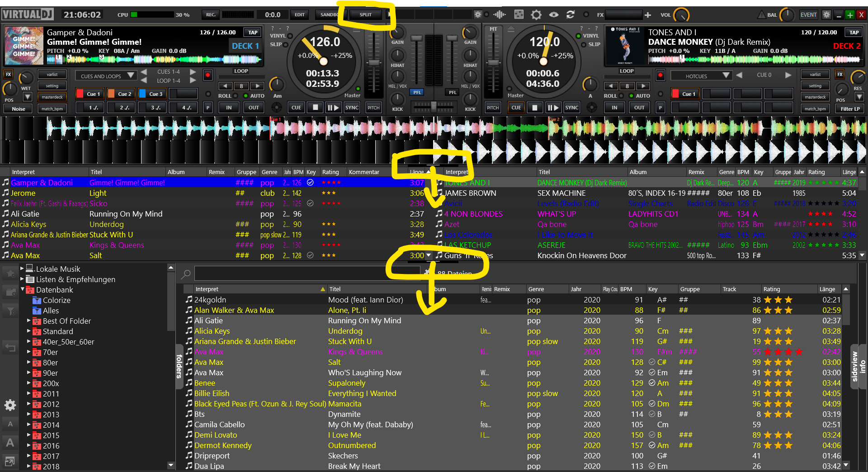This screenshot has height=472, width=868.
Task: Expand the 80er folder node
Action: (x=29, y=362)
